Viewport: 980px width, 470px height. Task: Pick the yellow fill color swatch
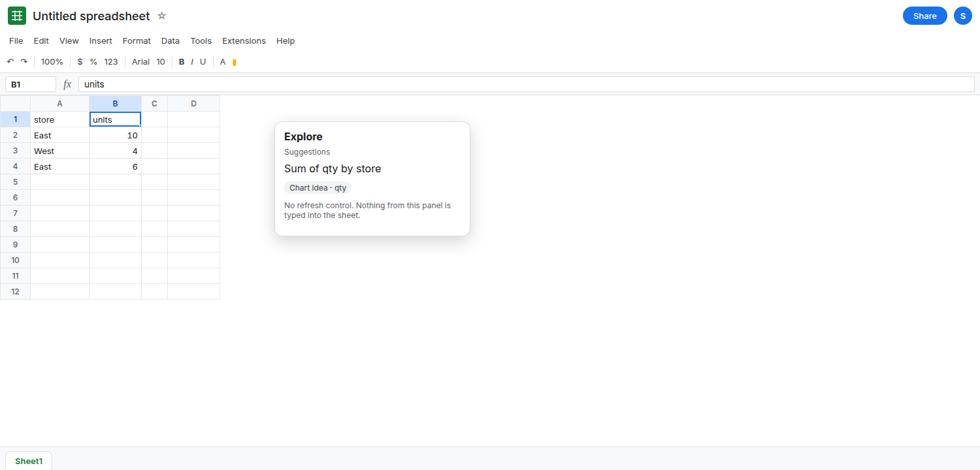[235, 62]
